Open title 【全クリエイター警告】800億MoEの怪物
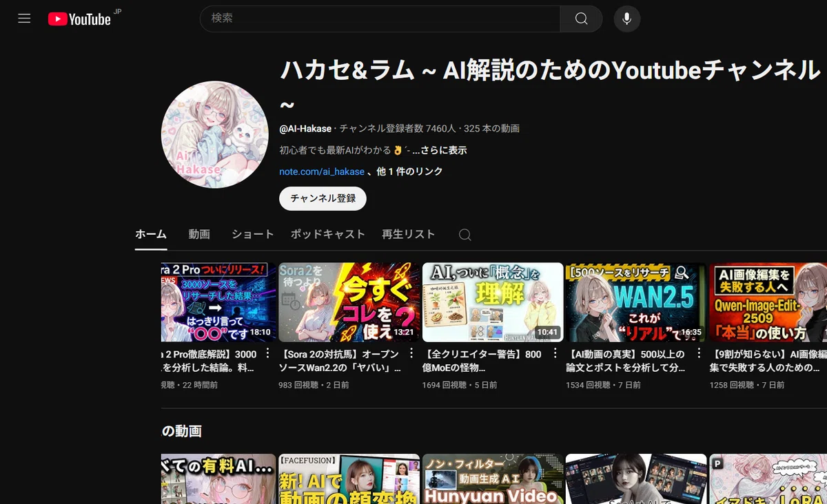Image resolution: width=827 pixels, height=504 pixels. tap(482, 361)
